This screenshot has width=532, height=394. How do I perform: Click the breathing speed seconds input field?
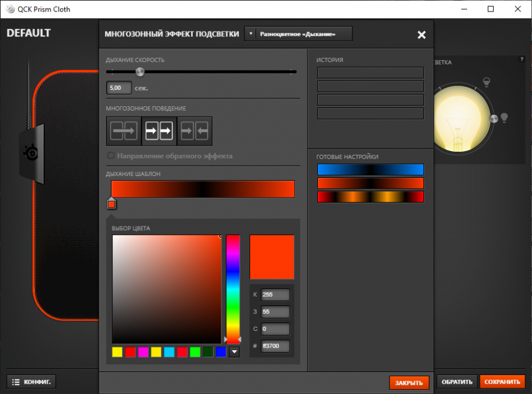click(119, 88)
